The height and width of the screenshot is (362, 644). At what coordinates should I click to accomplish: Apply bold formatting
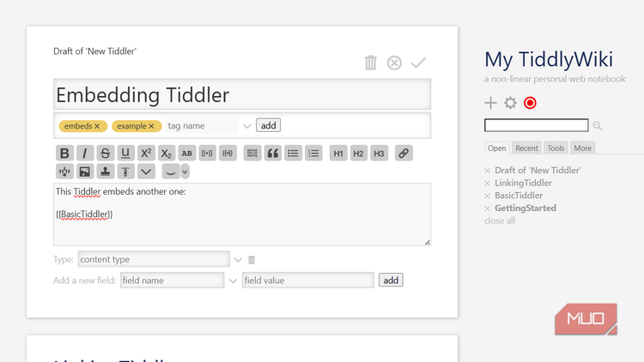[x=64, y=153]
